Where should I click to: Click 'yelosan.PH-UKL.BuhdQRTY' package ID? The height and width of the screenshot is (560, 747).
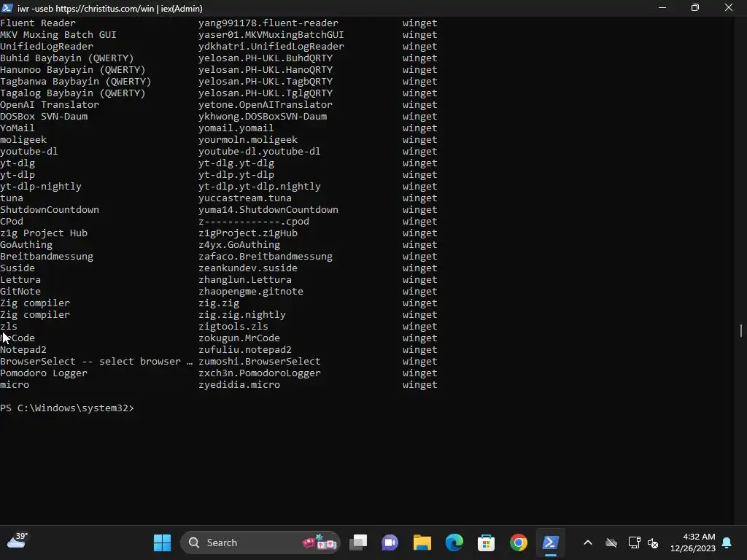266,58
